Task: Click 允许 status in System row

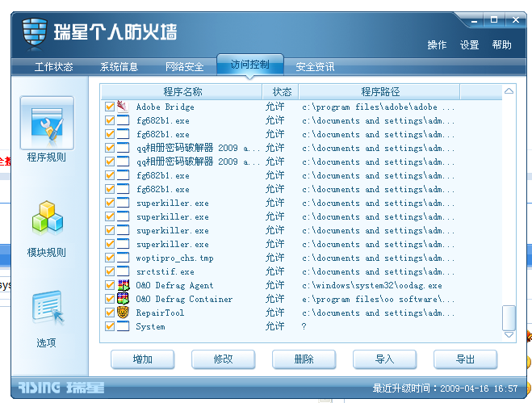Action: (x=274, y=326)
